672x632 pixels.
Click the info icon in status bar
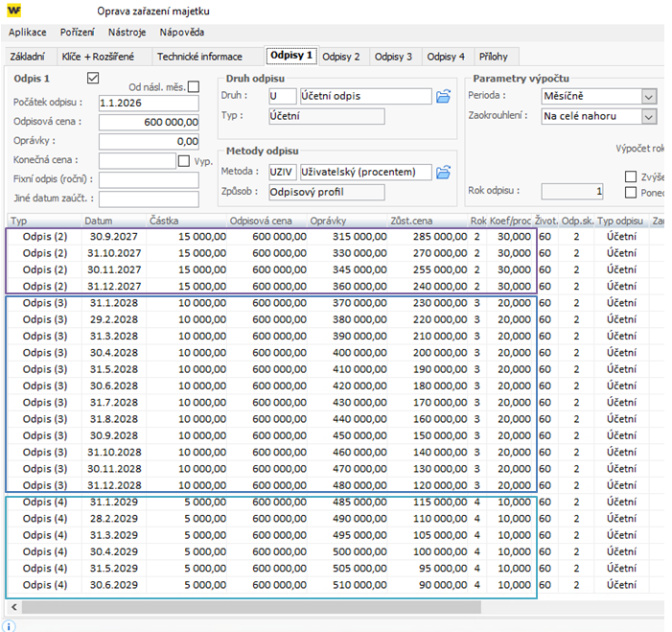(10, 625)
